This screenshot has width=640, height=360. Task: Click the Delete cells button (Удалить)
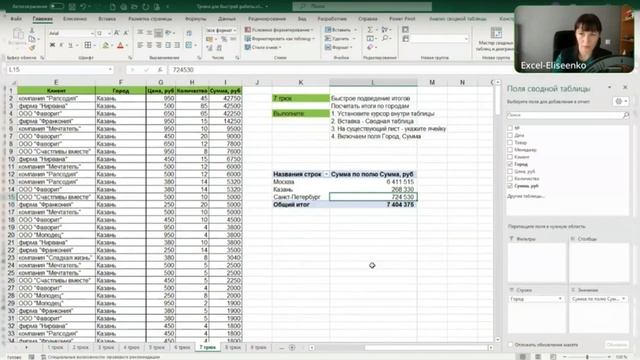[x=340, y=38]
